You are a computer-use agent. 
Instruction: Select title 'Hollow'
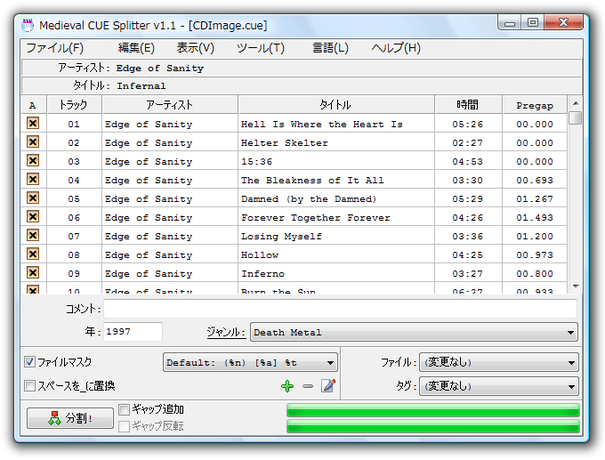click(x=260, y=255)
